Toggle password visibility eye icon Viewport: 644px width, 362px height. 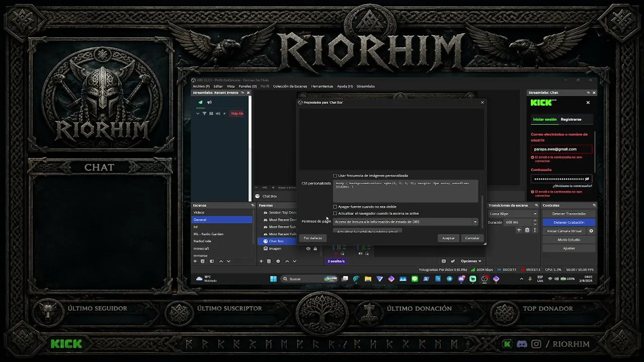point(587,178)
